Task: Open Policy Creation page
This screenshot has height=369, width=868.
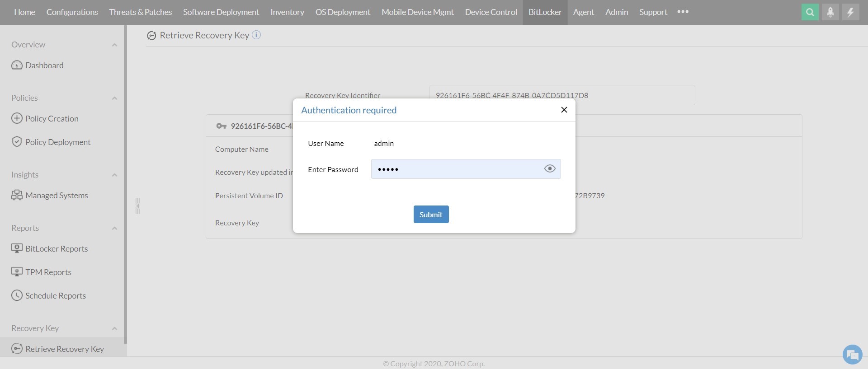Action: (52, 118)
